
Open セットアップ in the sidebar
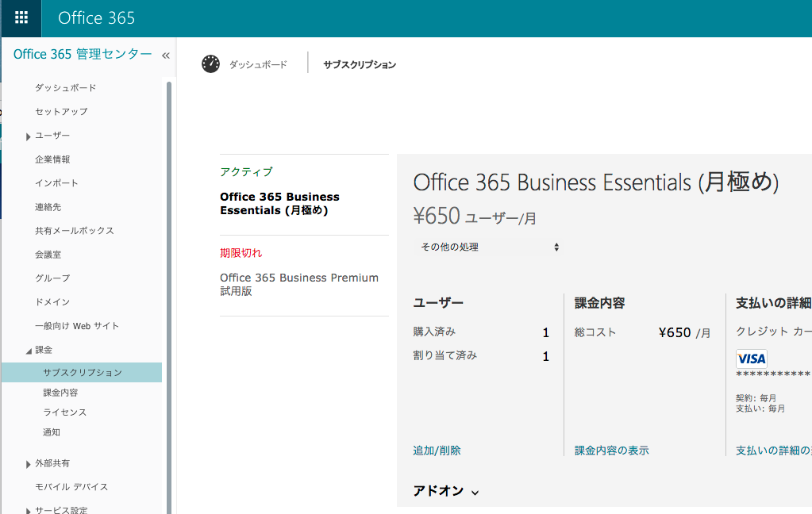pyautogui.click(x=61, y=111)
